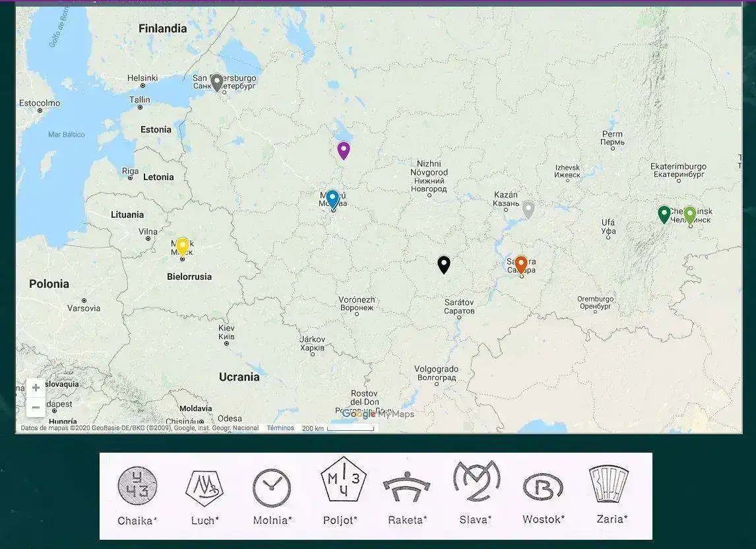Screen dimensions: 756x549
Task: Click the light green pin on Chelyabinsk
Action: click(x=689, y=214)
